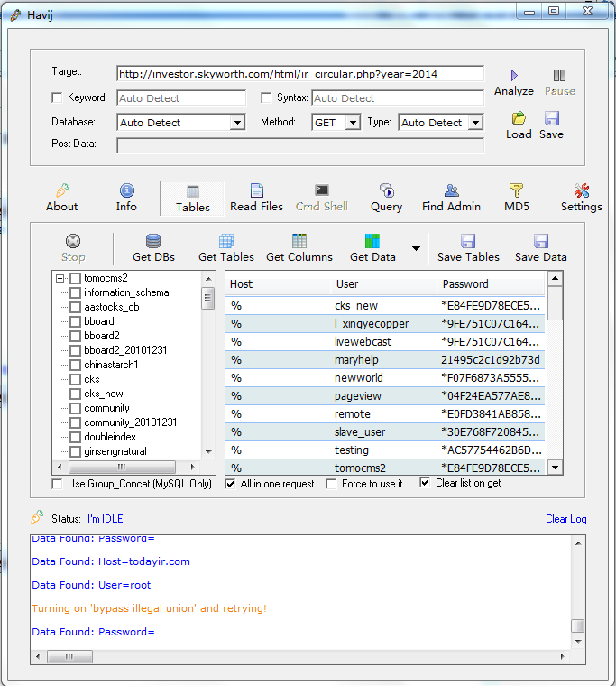Click the Get DBs database icon

tap(153, 241)
